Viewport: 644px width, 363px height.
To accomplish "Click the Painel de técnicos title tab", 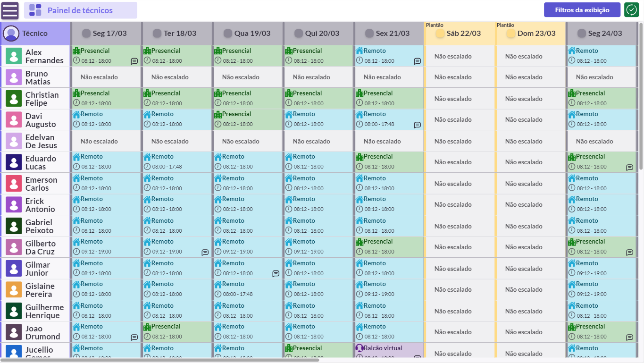I will point(81,10).
